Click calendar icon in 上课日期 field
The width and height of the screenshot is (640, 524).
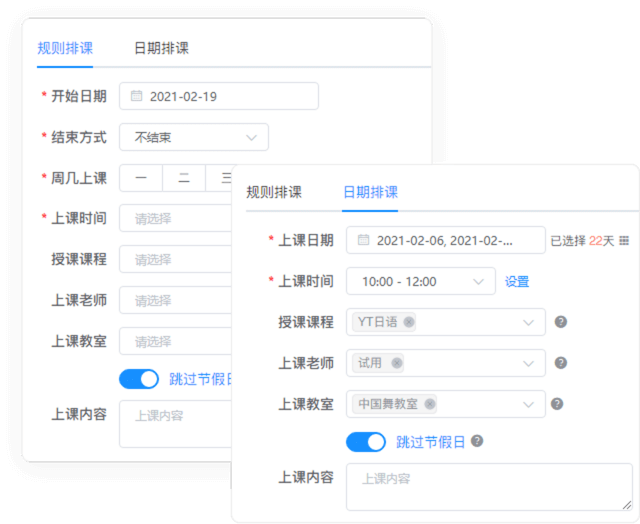[363, 240]
